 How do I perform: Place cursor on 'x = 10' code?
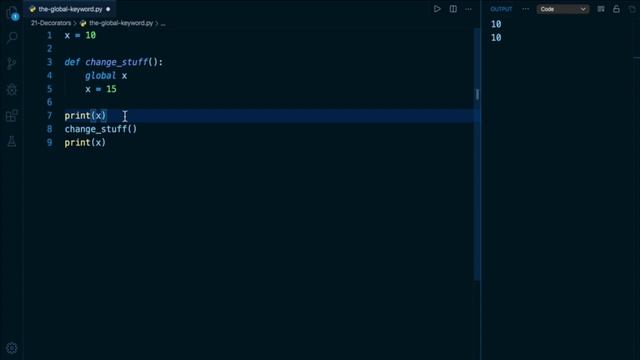point(80,36)
